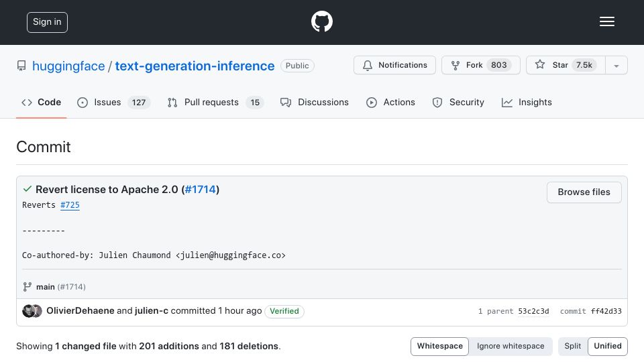The image size is (644, 362).
Task: Select Ignore whitespace option
Action: click(510, 346)
